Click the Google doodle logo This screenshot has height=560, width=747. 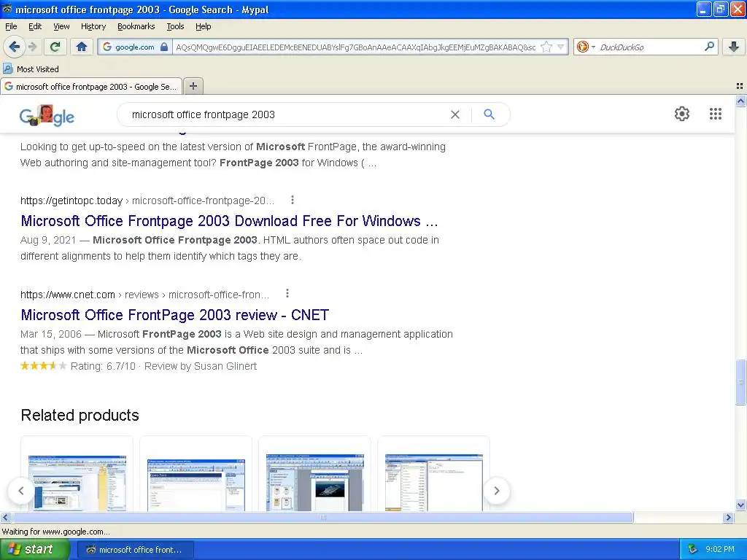click(x=47, y=115)
